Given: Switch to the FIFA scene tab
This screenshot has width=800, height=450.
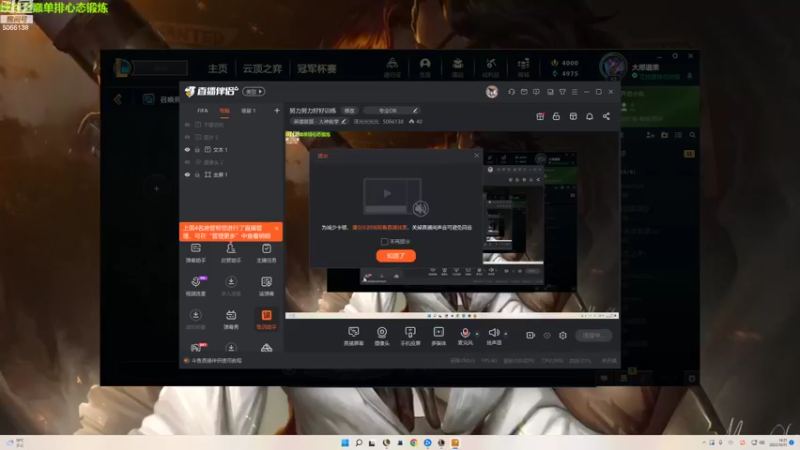Looking at the screenshot, I should (x=203, y=111).
